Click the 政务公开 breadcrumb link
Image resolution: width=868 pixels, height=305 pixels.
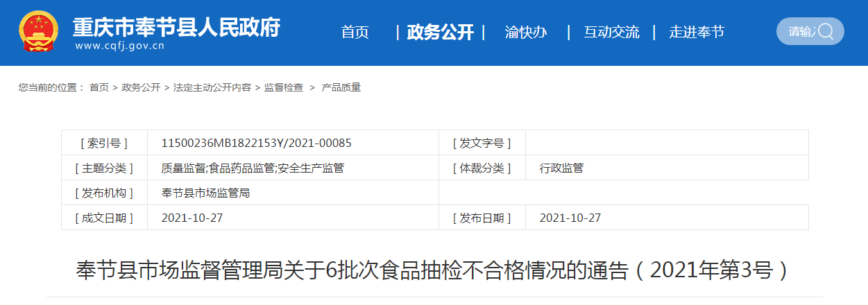(x=141, y=87)
